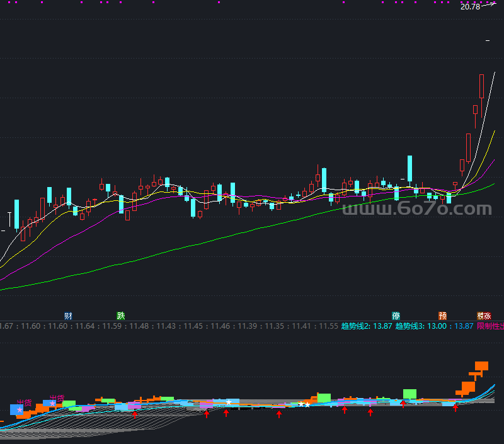Select the 趋势线3: 13.00 indicator value

pyautogui.click(x=421, y=326)
